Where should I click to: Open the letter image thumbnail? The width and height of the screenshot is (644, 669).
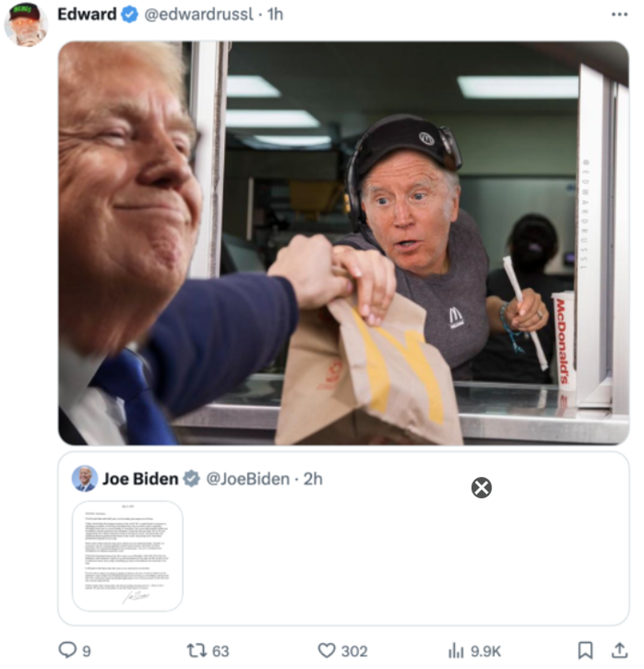coord(128,556)
